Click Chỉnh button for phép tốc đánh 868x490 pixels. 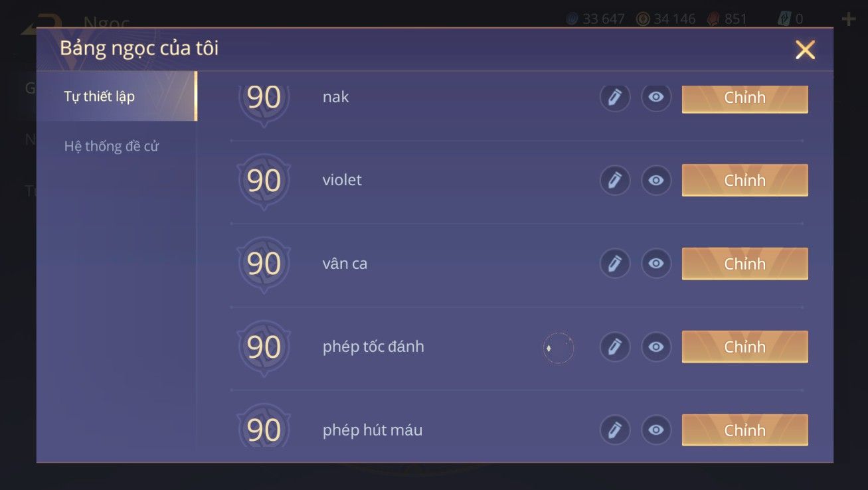745,347
